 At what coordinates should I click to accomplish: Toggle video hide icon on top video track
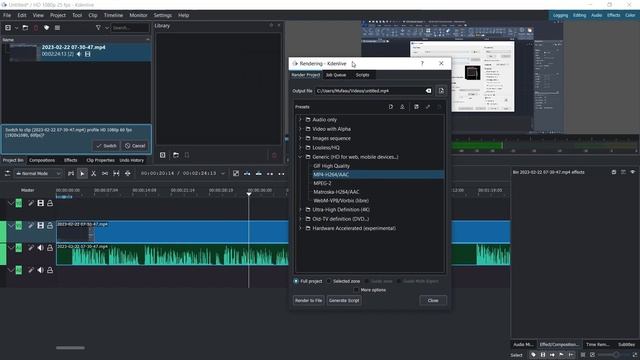[40, 203]
